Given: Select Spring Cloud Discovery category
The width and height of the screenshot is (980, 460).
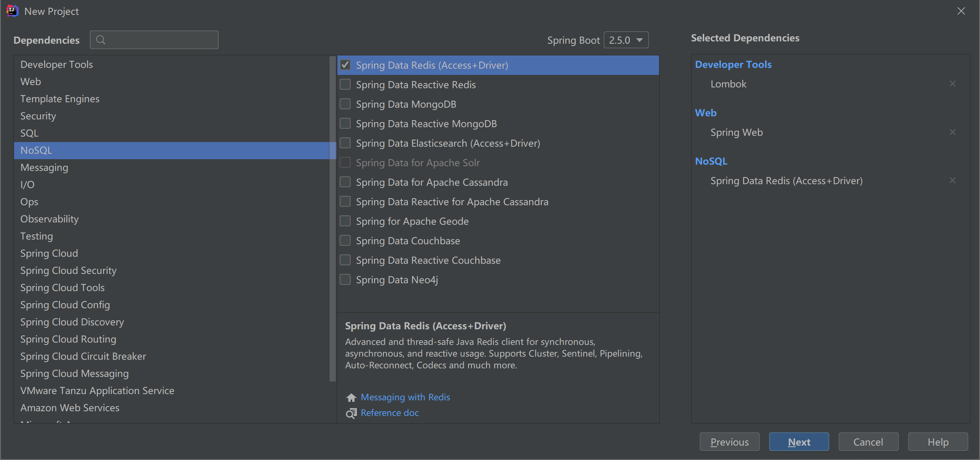Looking at the screenshot, I should point(172,322).
